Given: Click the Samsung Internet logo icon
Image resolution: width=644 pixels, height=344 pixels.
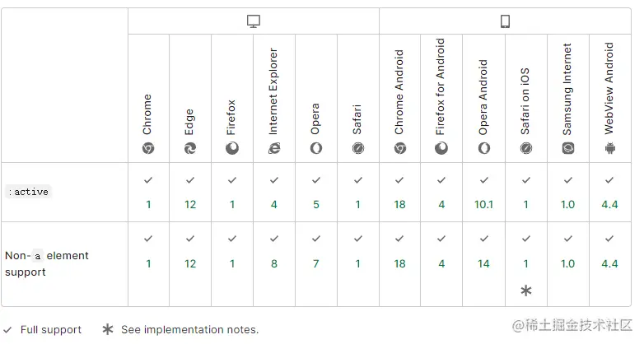Looking at the screenshot, I should (x=567, y=149).
